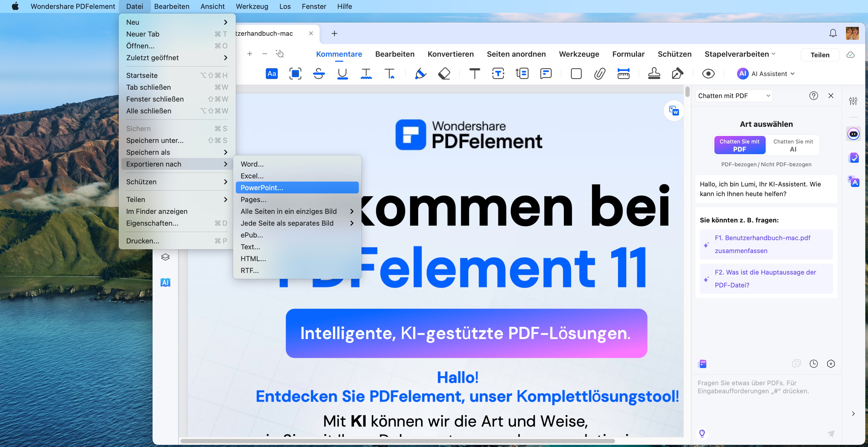Open the notifications bell
Image resolution: width=868 pixels, height=447 pixels.
point(833,33)
